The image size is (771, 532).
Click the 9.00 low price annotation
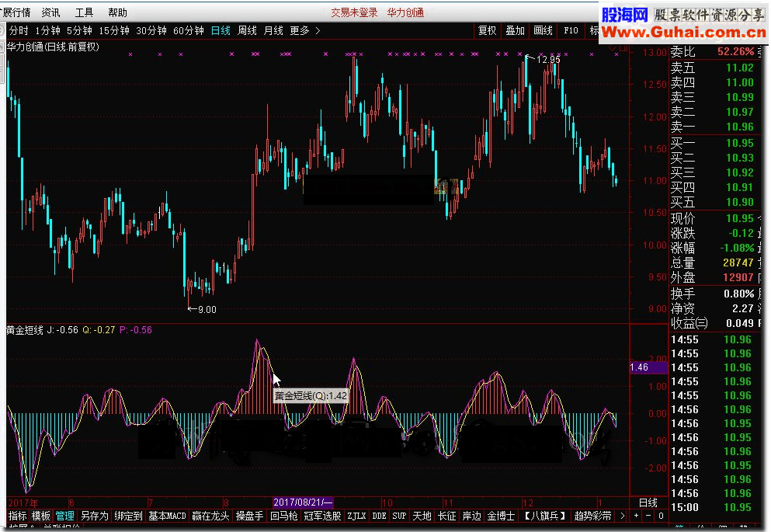pos(207,310)
